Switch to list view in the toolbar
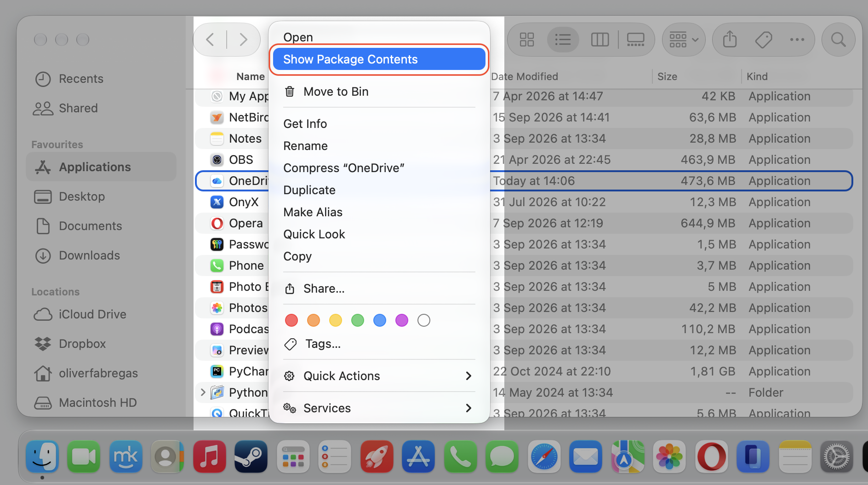Image resolution: width=868 pixels, height=485 pixels. (x=563, y=40)
